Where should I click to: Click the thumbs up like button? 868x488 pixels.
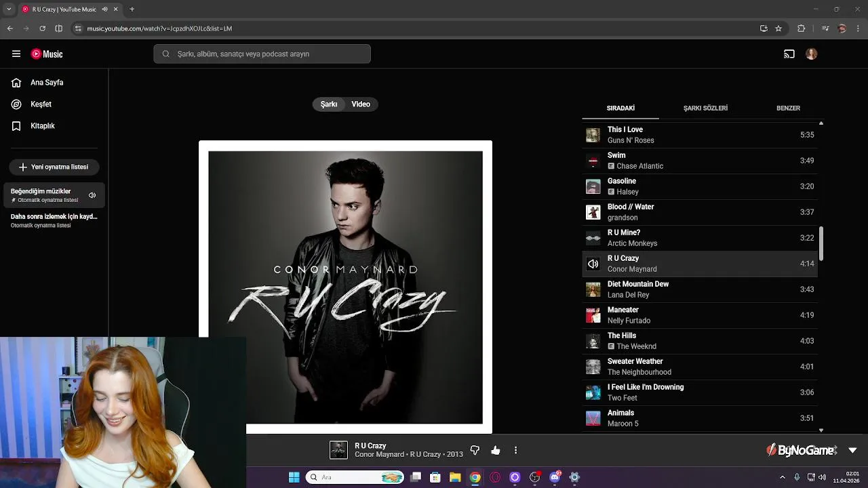pyautogui.click(x=496, y=450)
